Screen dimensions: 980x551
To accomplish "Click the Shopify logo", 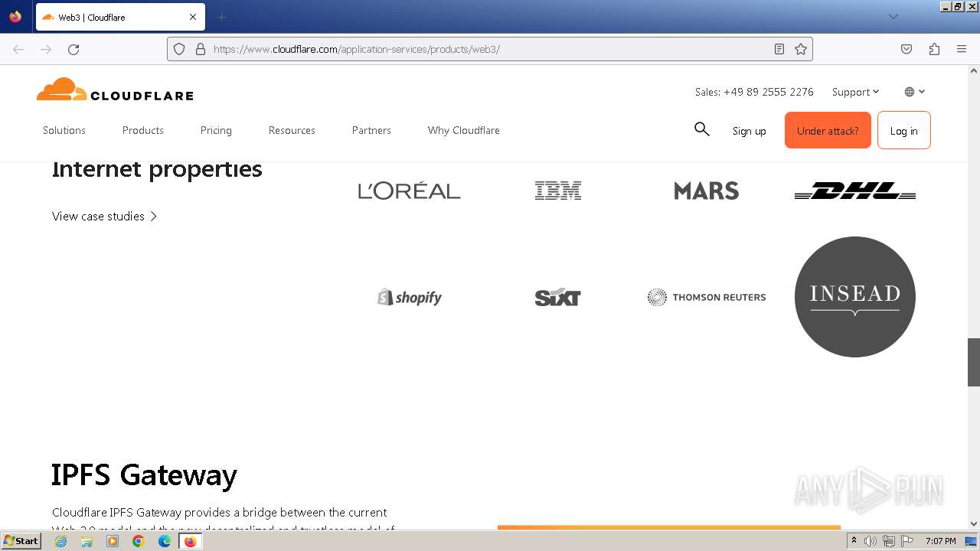I will [410, 297].
